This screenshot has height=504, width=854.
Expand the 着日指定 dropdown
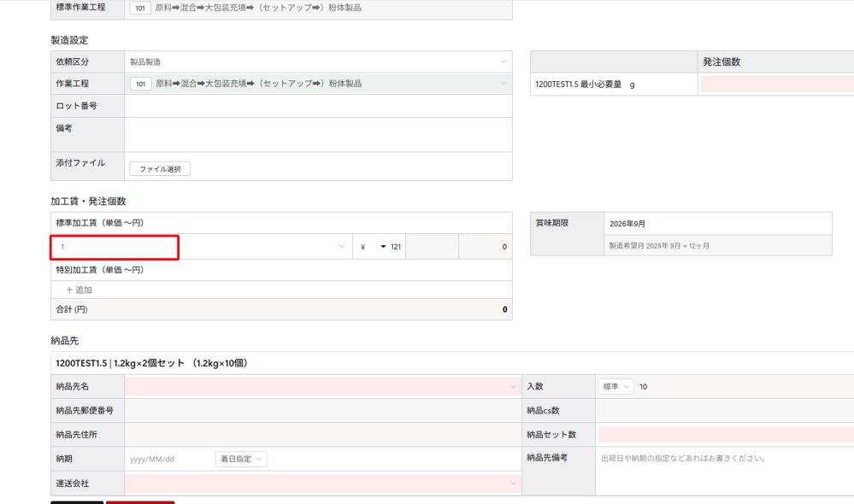point(241,459)
